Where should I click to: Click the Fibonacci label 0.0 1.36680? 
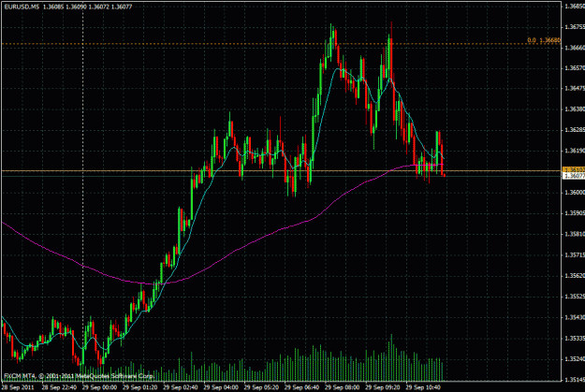(544, 40)
